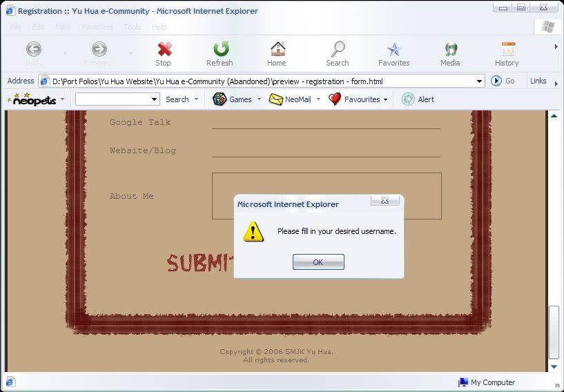564x392 pixels.
Task: Stop page loading with the red X
Action: click(164, 49)
